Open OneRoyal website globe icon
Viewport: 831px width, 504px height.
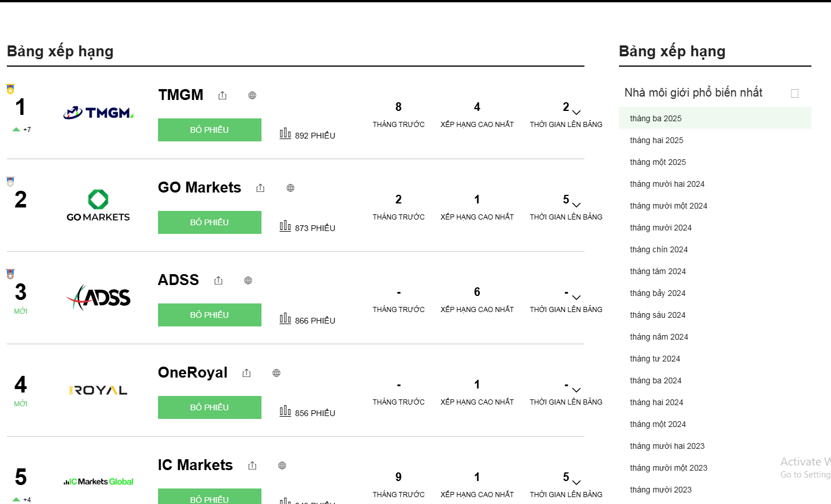click(x=276, y=373)
